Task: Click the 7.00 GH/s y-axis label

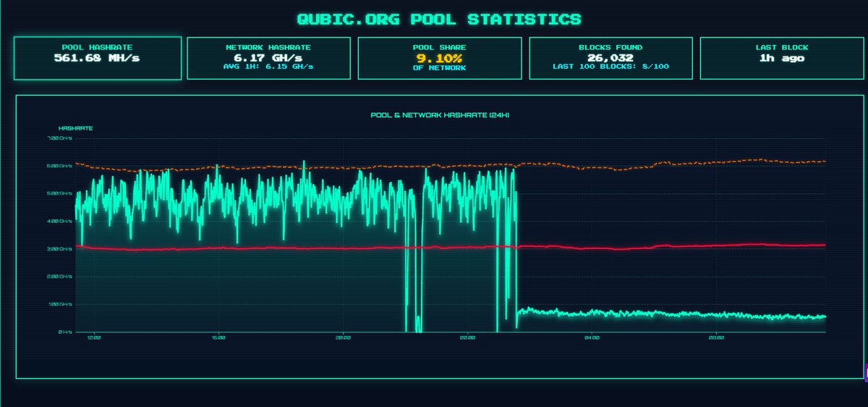Action: pos(60,138)
